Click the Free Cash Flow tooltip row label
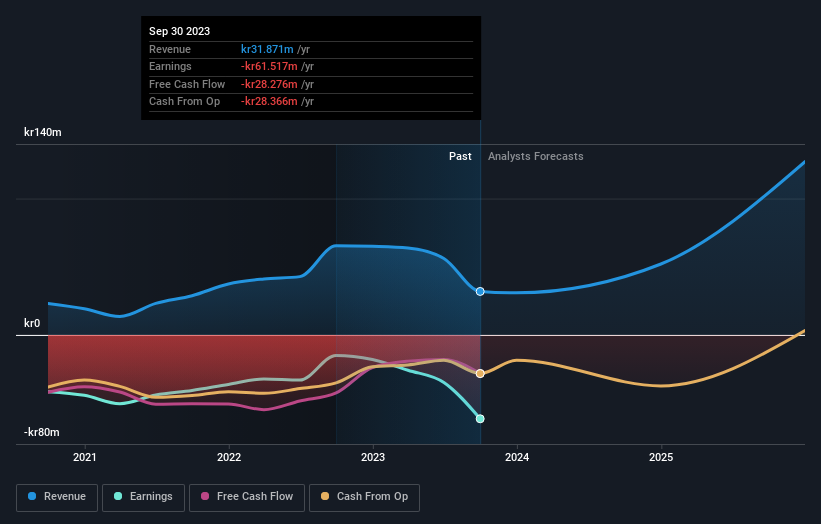 (187, 84)
